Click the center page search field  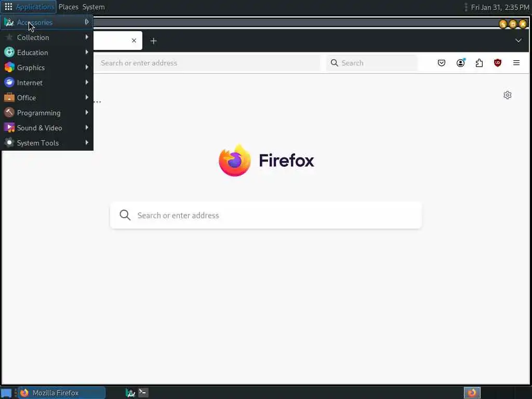click(266, 216)
